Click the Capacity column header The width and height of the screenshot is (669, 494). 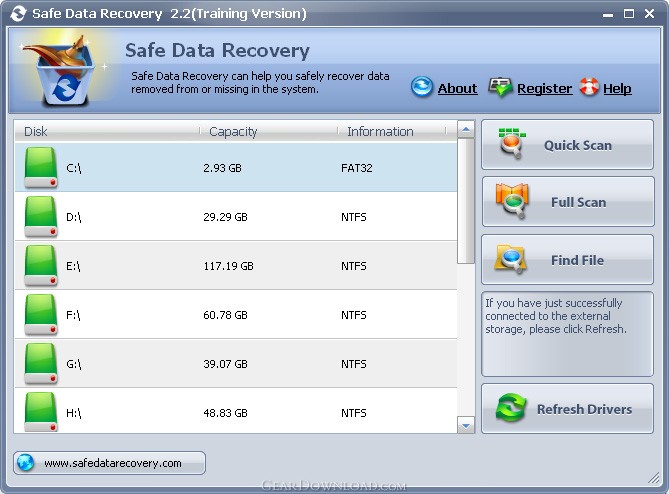coord(269,131)
